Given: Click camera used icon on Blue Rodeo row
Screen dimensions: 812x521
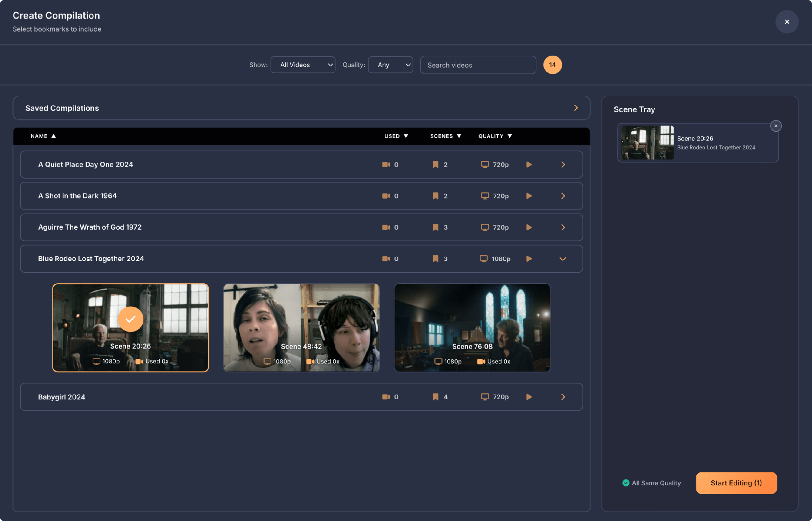Looking at the screenshot, I should (386, 259).
